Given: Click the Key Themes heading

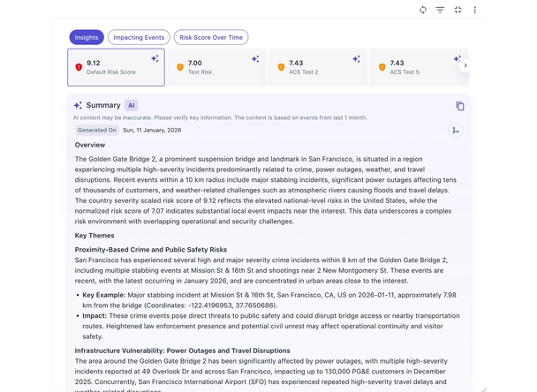Looking at the screenshot, I should pyautogui.click(x=95, y=236).
